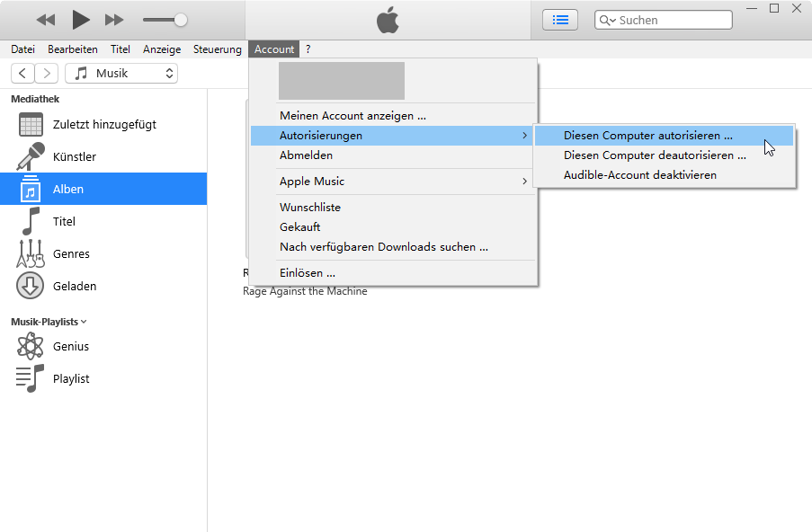
Task: Click the Zuletzt hinzugefügt calendar icon
Action: 31,125
